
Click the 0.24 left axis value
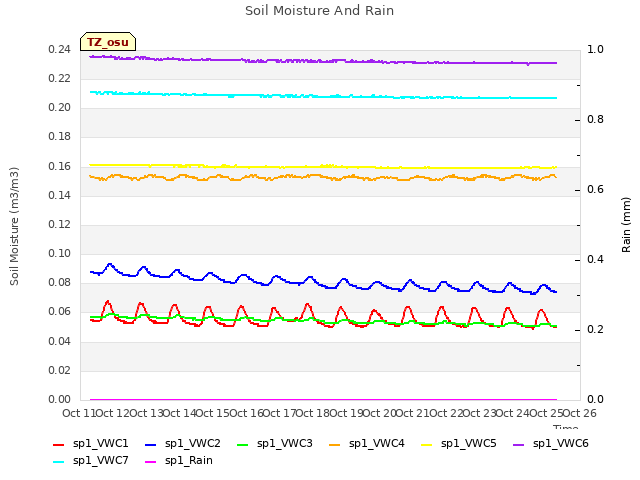59,49
